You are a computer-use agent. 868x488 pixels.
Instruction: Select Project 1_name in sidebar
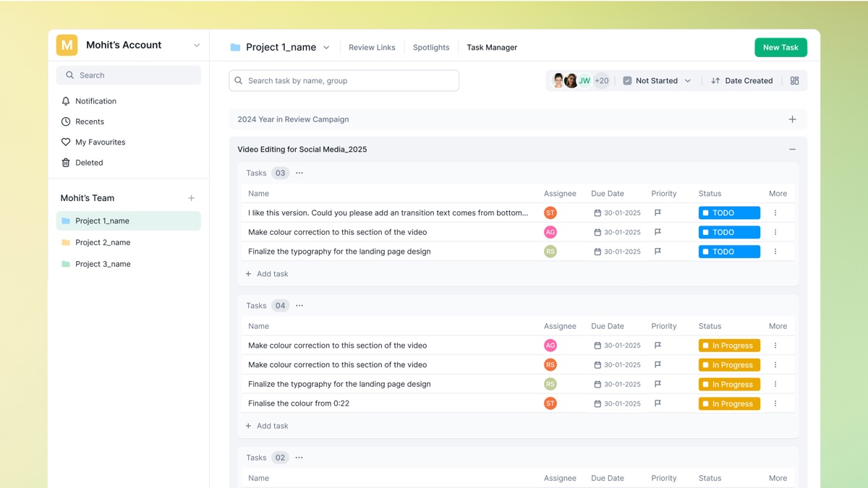(128, 221)
